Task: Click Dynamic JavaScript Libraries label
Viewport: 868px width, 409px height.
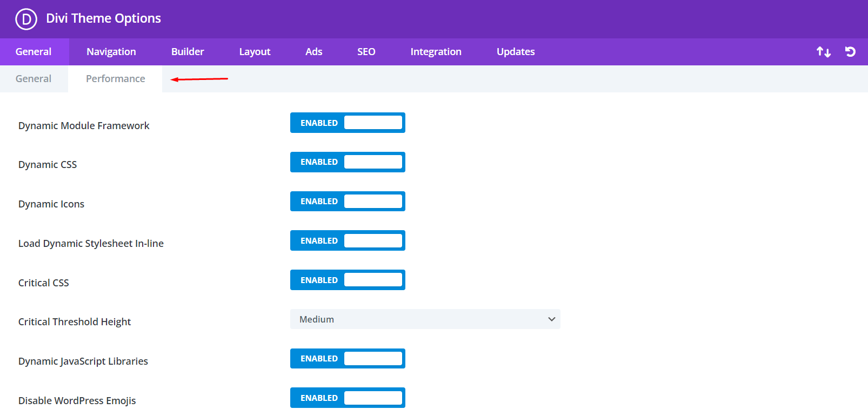Action: coord(83,361)
